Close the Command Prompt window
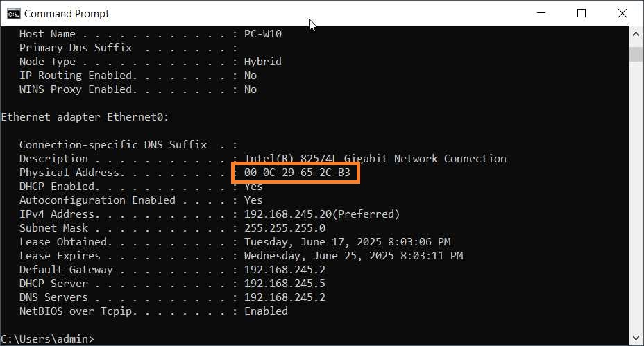 click(x=622, y=13)
